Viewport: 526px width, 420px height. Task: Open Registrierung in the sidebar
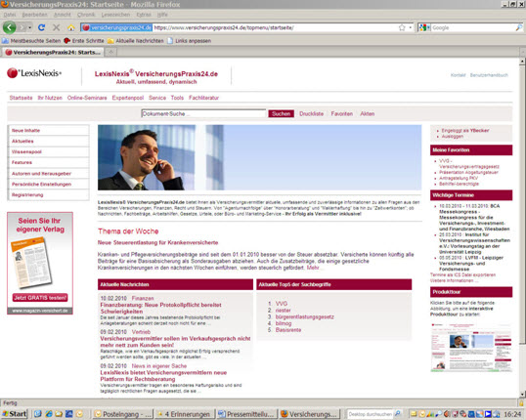[49, 195]
